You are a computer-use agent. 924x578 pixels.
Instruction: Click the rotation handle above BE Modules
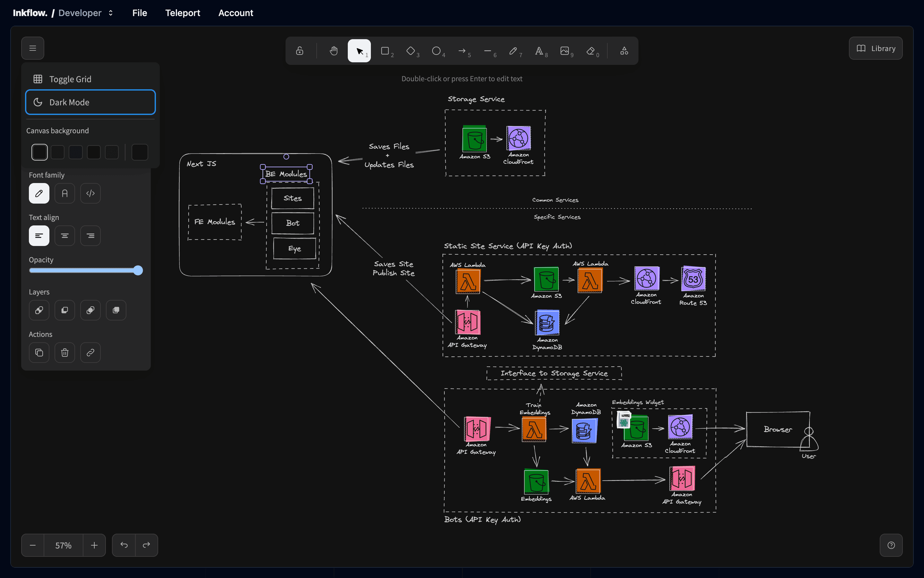point(287,157)
